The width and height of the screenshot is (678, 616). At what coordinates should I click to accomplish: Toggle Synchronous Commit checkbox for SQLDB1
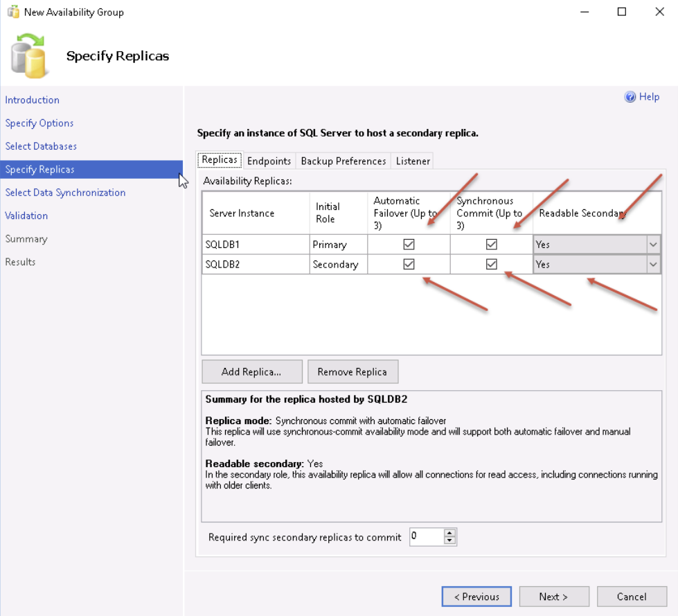(491, 245)
